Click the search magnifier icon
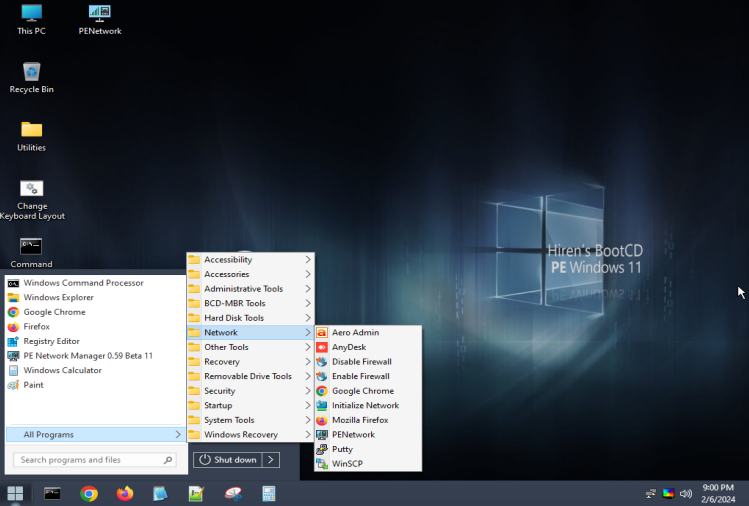 click(168, 460)
